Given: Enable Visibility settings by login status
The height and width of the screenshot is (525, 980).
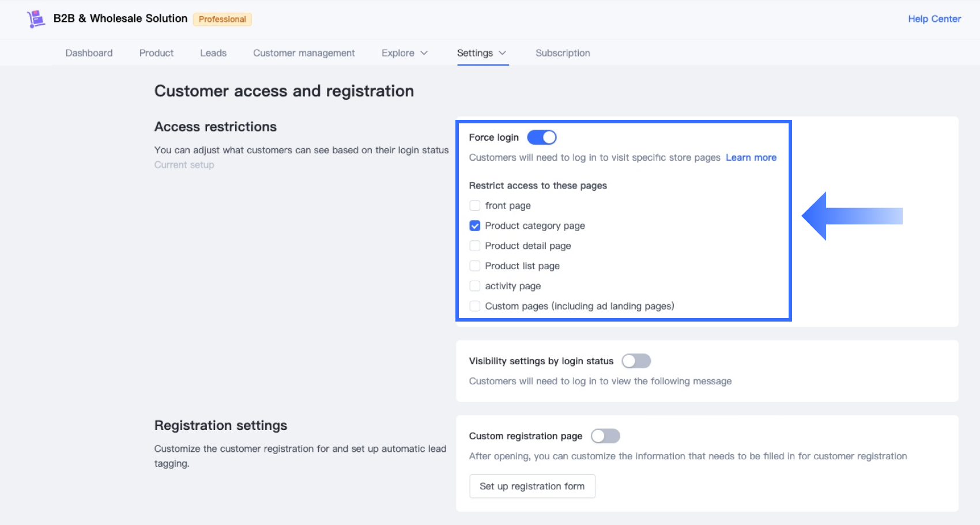Looking at the screenshot, I should [x=636, y=361].
